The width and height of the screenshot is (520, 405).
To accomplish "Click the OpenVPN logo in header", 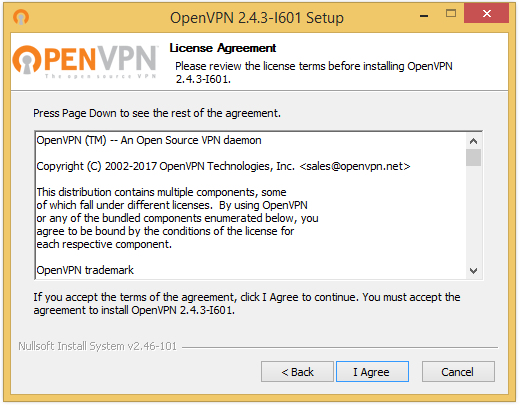I will pos(85,62).
